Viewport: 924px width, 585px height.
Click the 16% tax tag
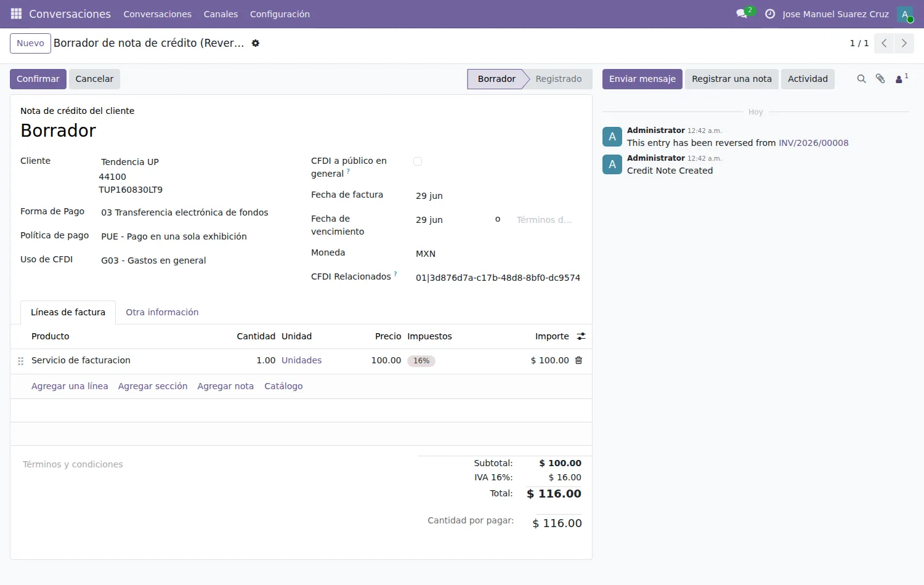pos(421,361)
